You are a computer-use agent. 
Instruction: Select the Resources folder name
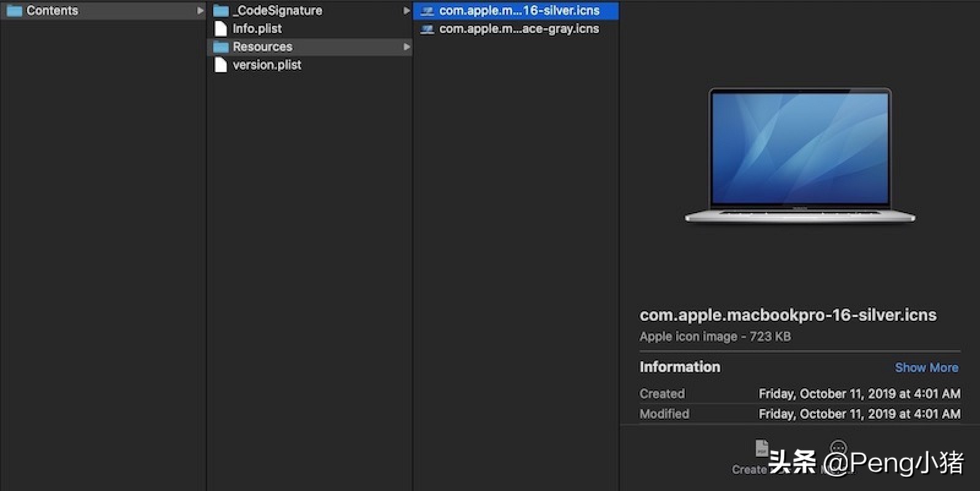(x=262, y=47)
